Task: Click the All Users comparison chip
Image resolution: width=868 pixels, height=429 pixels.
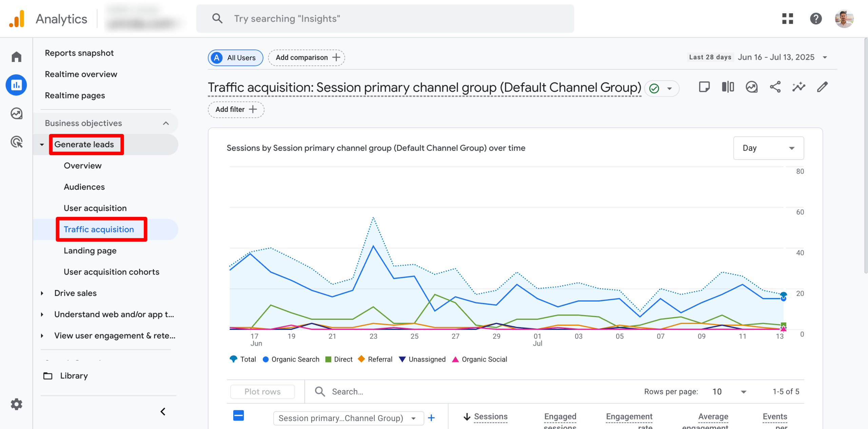Action: pos(235,58)
